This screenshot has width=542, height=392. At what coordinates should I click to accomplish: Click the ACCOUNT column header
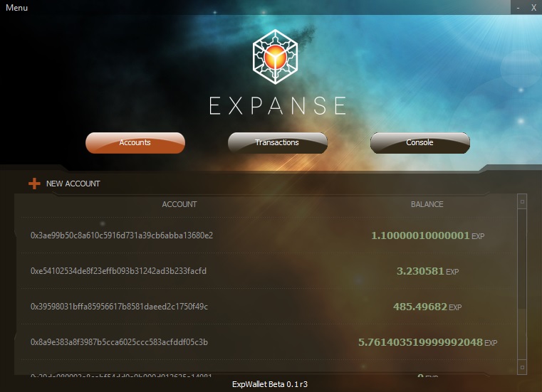tap(179, 204)
